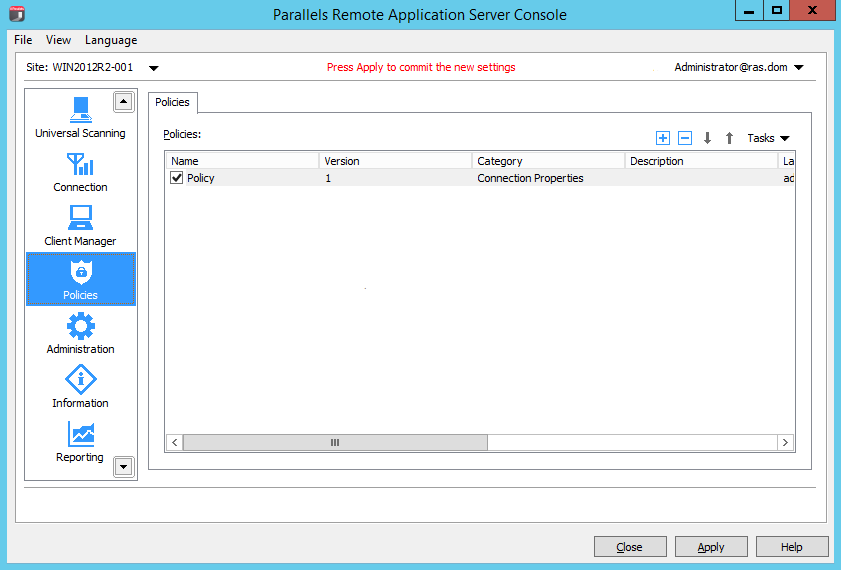Viewport: 841px width, 570px height.
Task: Sort policies by Version column header
Action: [396, 161]
